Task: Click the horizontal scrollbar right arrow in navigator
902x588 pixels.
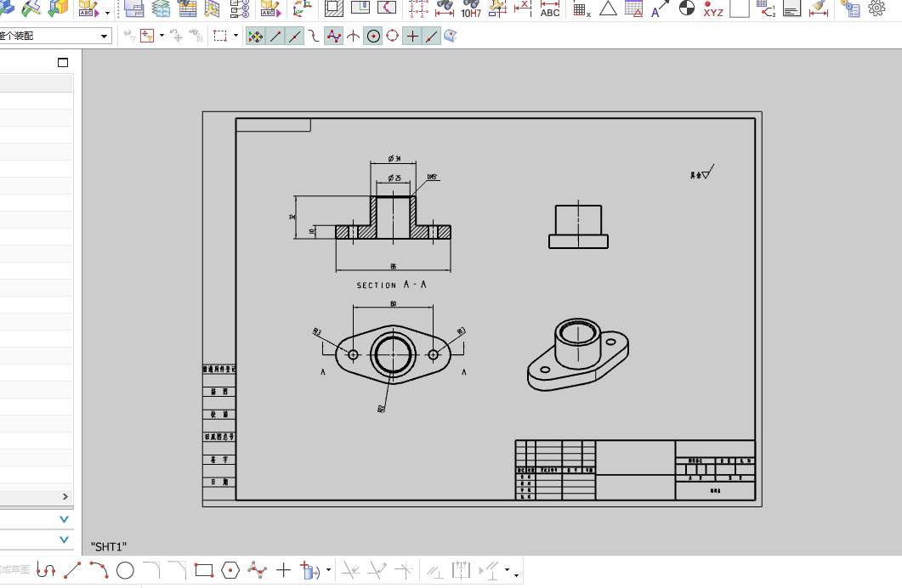Action: pos(65,496)
